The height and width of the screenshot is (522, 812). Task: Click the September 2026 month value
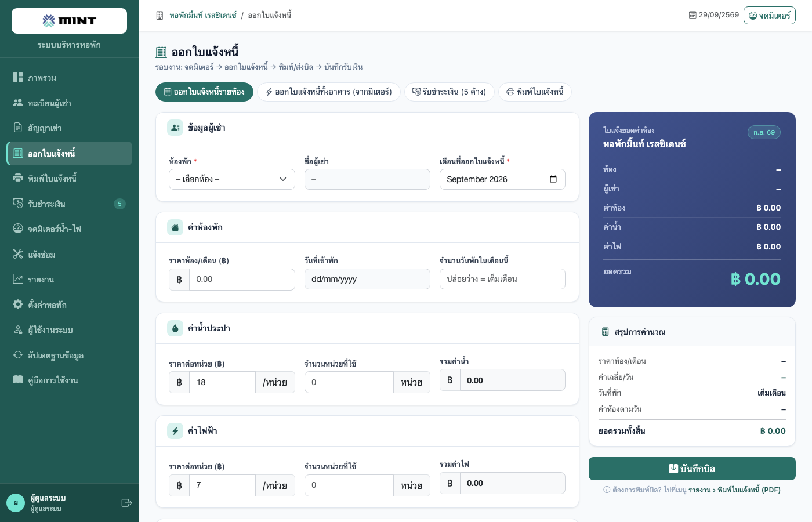point(477,179)
